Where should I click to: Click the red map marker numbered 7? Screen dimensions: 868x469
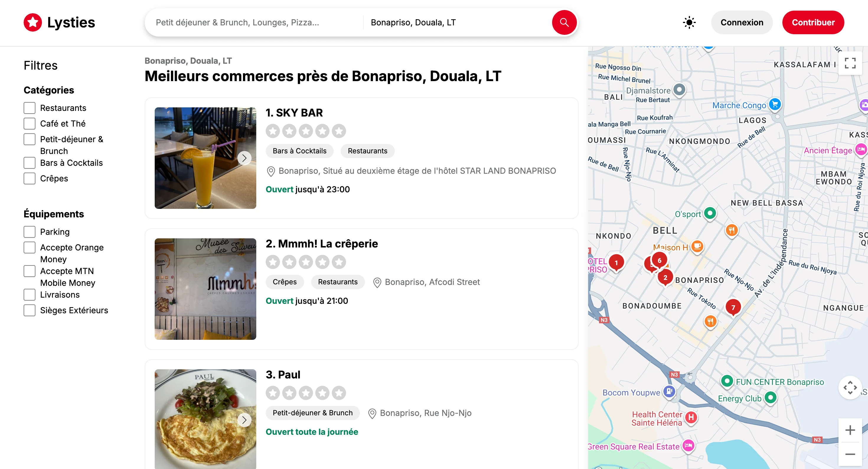click(x=733, y=307)
